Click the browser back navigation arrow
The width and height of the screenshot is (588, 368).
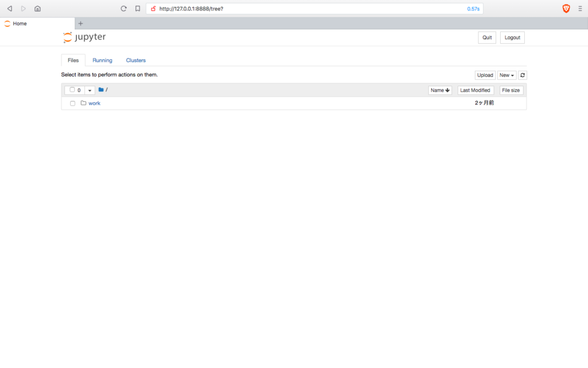click(9, 9)
